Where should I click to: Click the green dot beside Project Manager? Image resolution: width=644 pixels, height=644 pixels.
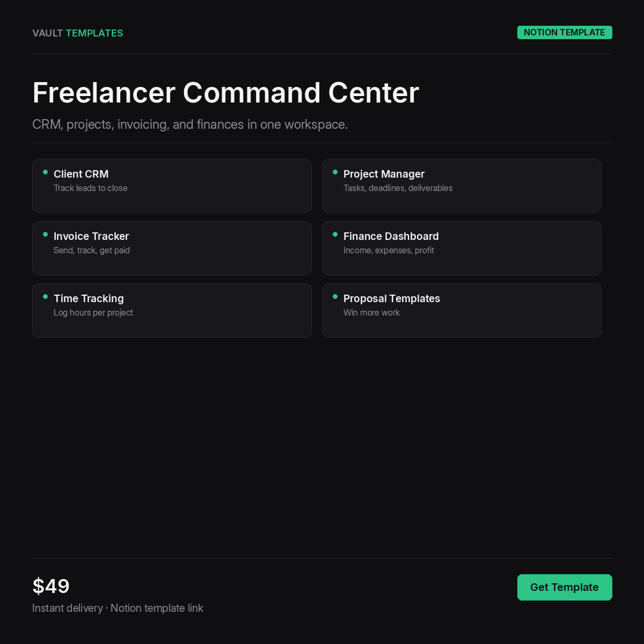pyautogui.click(x=335, y=172)
